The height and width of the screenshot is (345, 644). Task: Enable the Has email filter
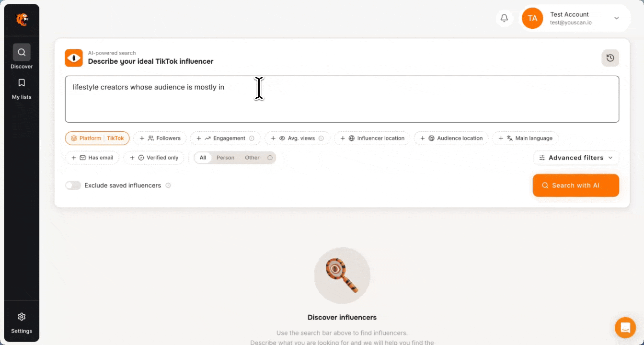point(92,158)
